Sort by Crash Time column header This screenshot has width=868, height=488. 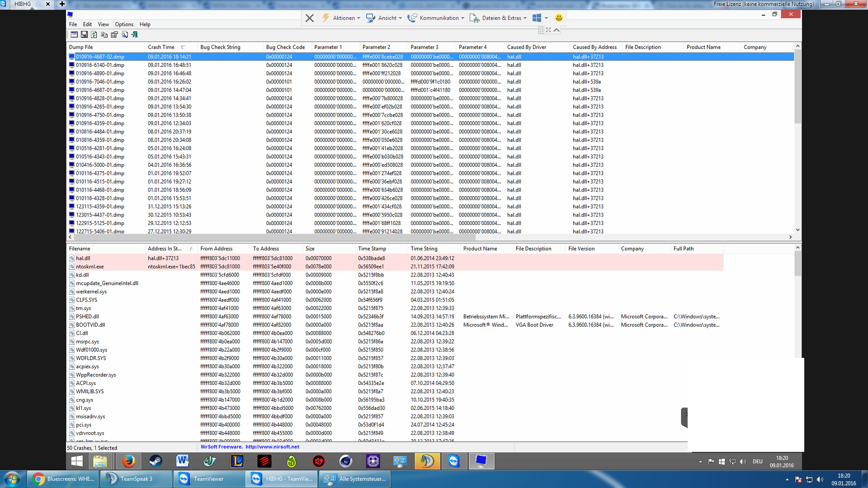click(161, 47)
